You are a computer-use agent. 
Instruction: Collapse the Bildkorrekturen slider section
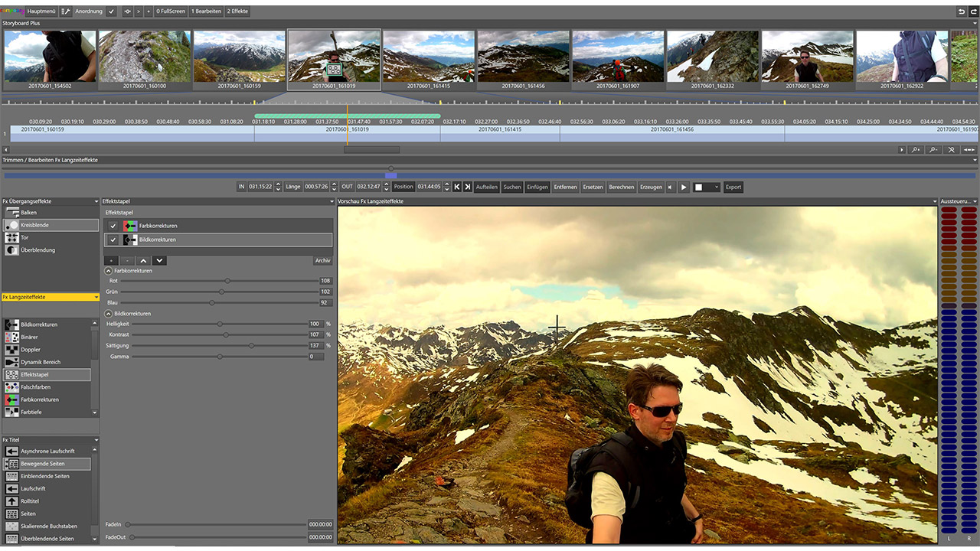109,314
